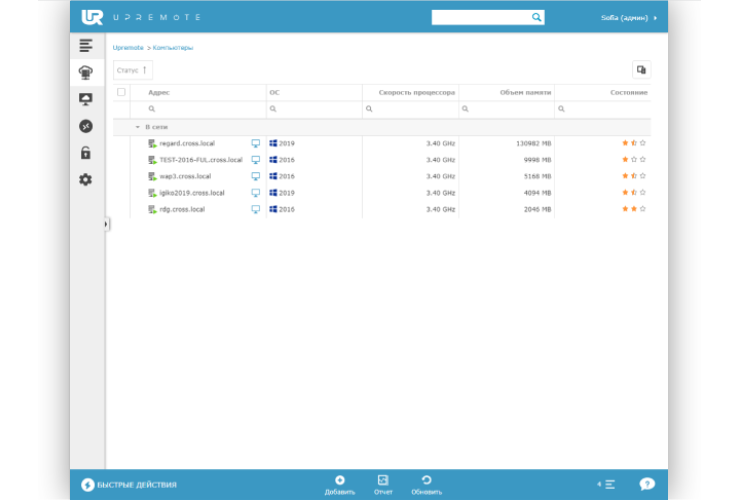Open the hamburger menu in the sidebar

click(x=86, y=46)
